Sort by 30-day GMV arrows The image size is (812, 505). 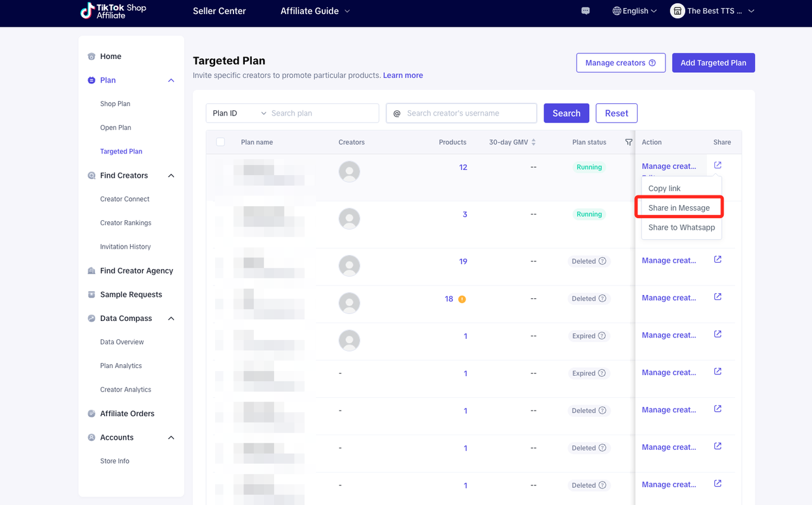coord(534,142)
